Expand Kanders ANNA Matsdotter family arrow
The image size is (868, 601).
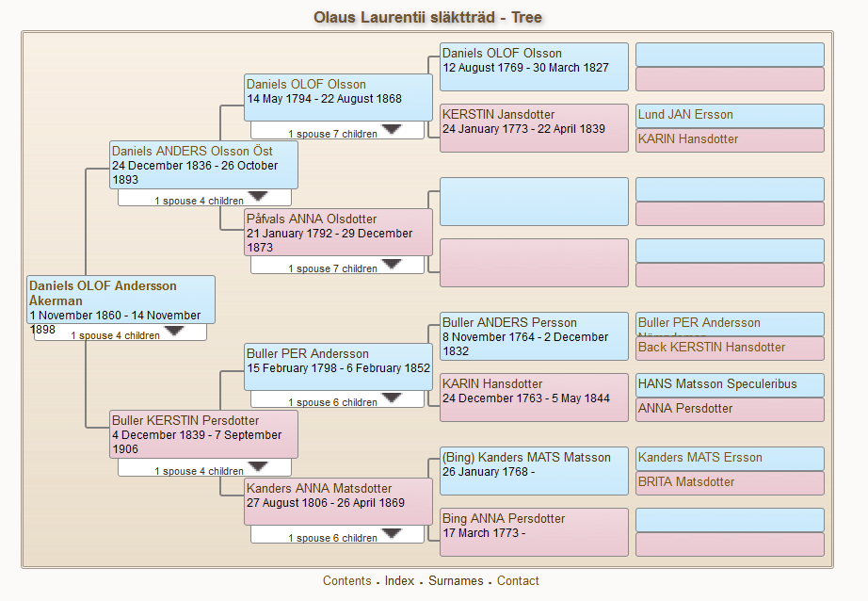391,533
